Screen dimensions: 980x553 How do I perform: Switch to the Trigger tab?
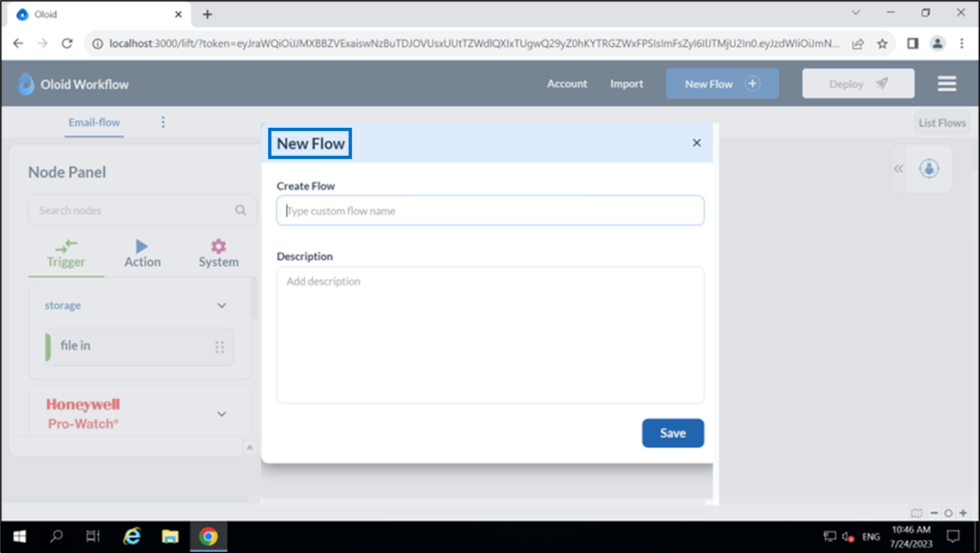(x=66, y=254)
